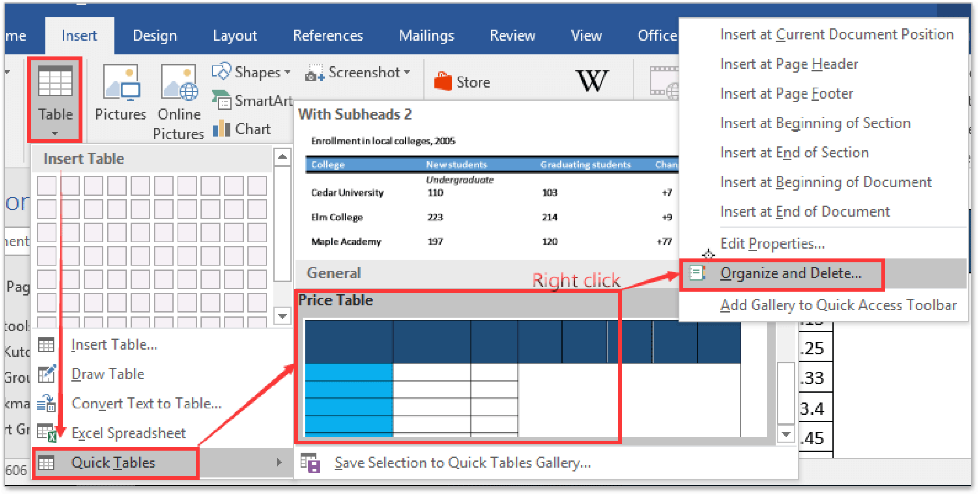Expand the Quick Tables submenu arrow
The width and height of the screenshot is (980, 496).
(279, 463)
